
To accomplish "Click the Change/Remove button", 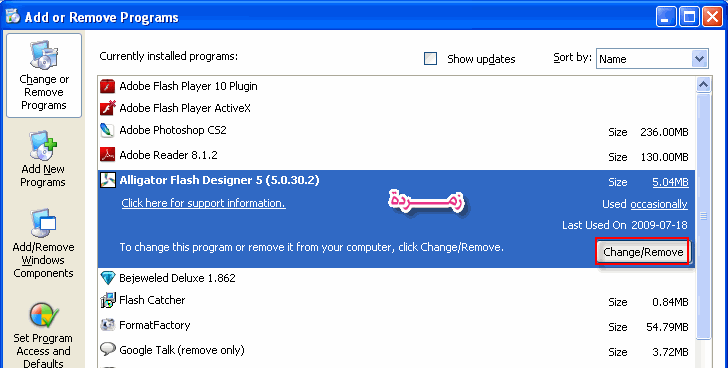I will pyautogui.click(x=643, y=252).
